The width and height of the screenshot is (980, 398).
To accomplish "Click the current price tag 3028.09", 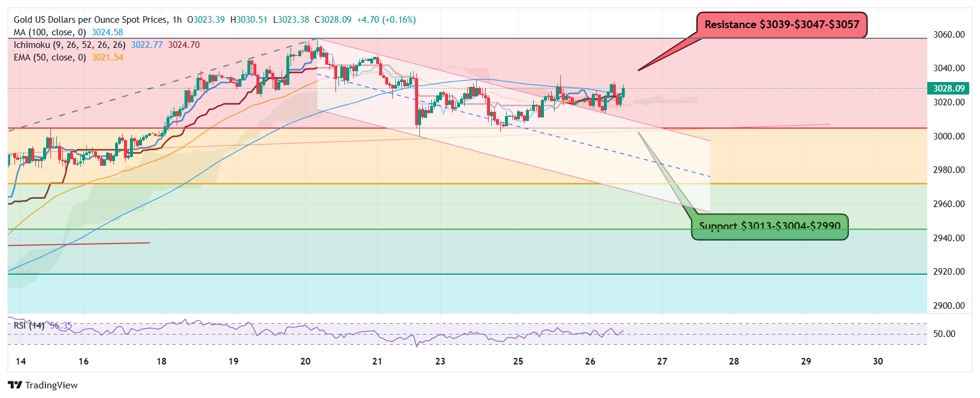I will pyautogui.click(x=949, y=88).
